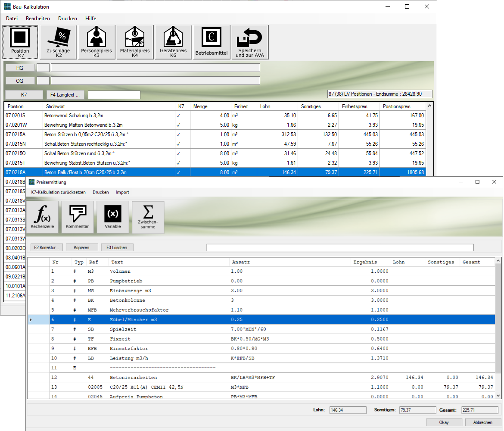The width and height of the screenshot is (504, 431).
Task: Insert a Kommentar line icon
Action: click(x=78, y=217)
